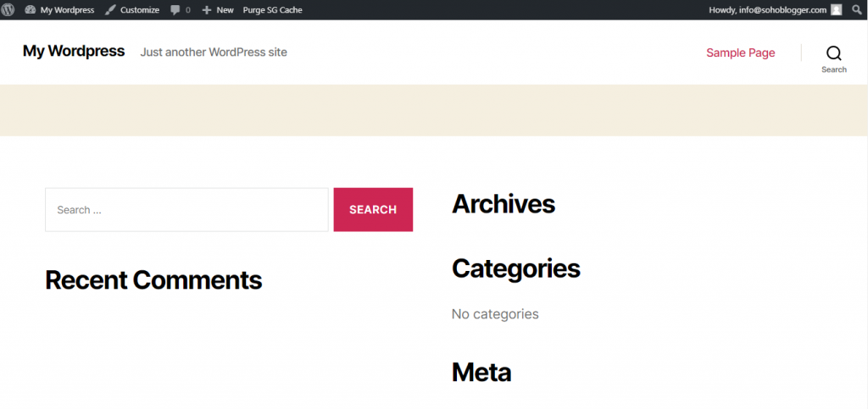Expand the Howdy account menu
The image size is (868, 409).
767,10
